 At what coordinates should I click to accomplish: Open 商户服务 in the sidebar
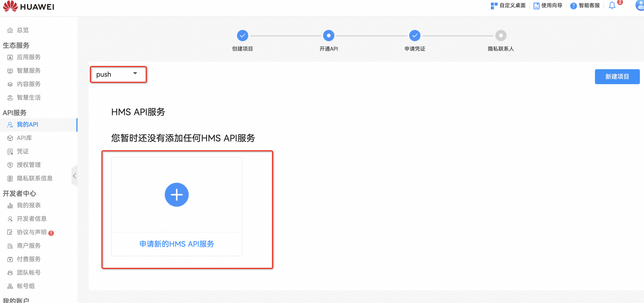tap(29, 246)
